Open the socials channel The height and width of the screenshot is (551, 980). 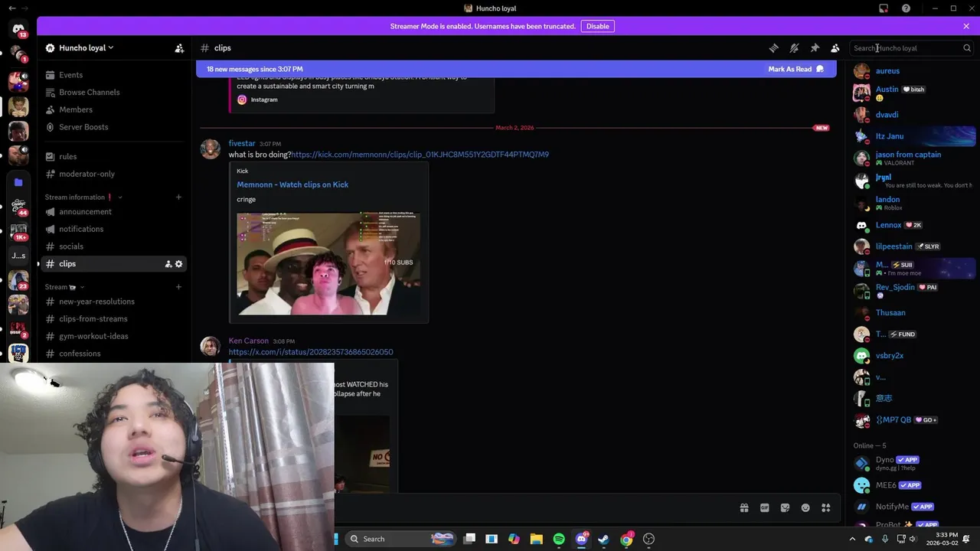click(x=115, y=246)
